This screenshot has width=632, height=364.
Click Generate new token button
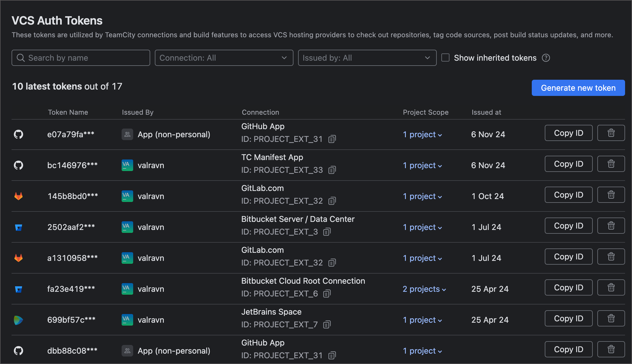coord(578,88)
